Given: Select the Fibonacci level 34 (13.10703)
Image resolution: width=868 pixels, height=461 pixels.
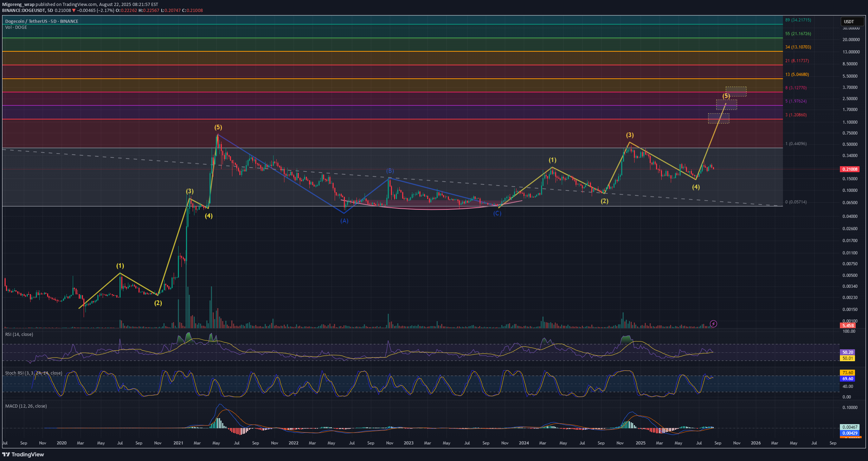Looking at the screenshot, I should coord(798,47).
